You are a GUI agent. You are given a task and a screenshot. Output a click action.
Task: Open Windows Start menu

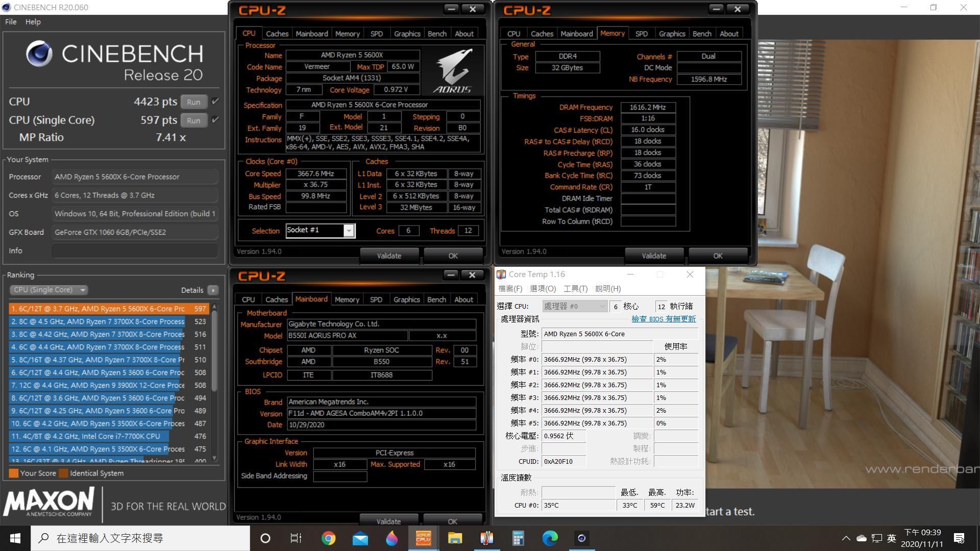[15, 538]
